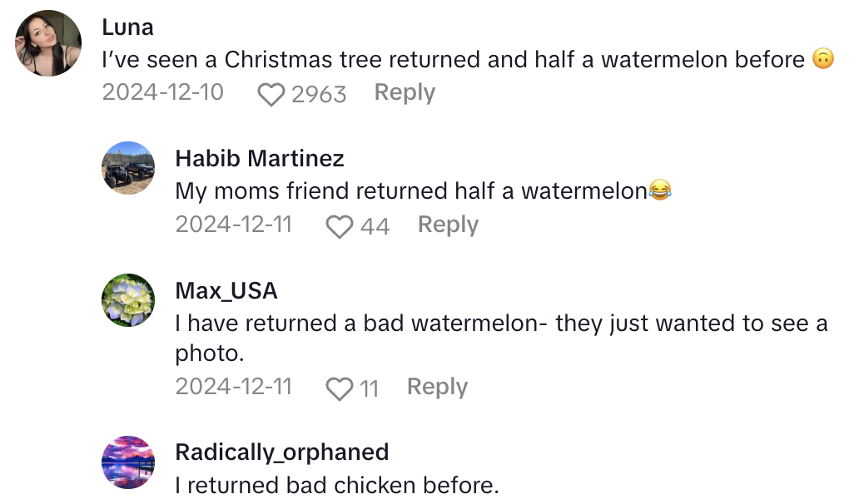864x504 pixels.
Task: Click the 2024-12-10 date on Luna's comment
Action: pyautogui.click(x=163, y=92)
